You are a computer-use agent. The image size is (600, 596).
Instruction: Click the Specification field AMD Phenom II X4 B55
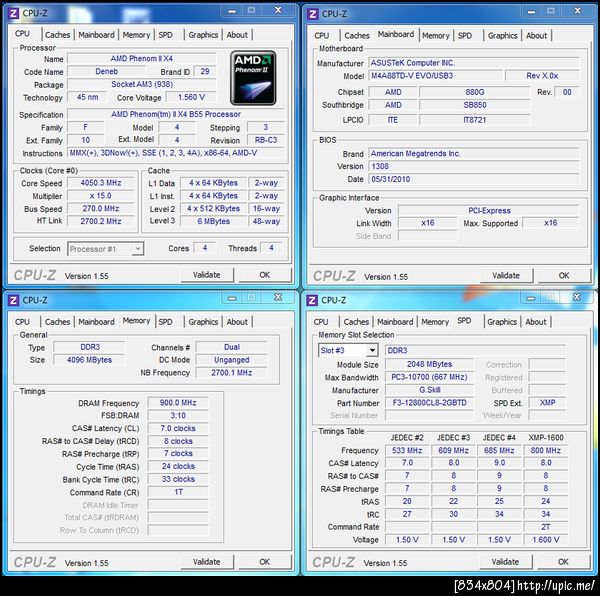click(x=176, y=114)
